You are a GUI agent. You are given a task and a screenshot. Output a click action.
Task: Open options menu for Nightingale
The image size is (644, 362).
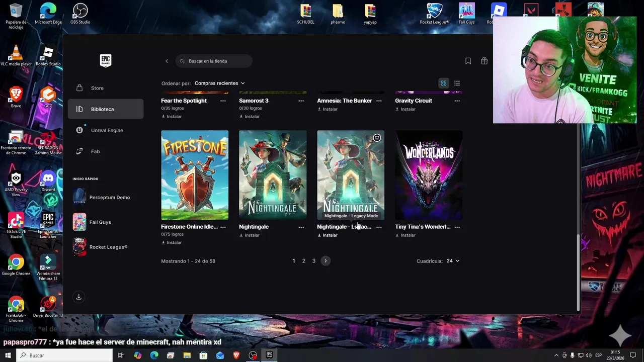point(301,227)
